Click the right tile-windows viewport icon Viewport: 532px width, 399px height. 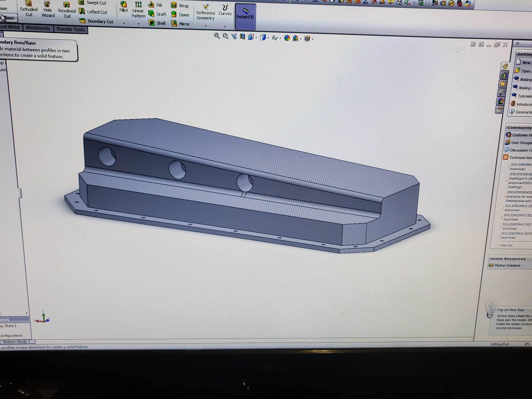pyautogui.click(x=481, y=44)
